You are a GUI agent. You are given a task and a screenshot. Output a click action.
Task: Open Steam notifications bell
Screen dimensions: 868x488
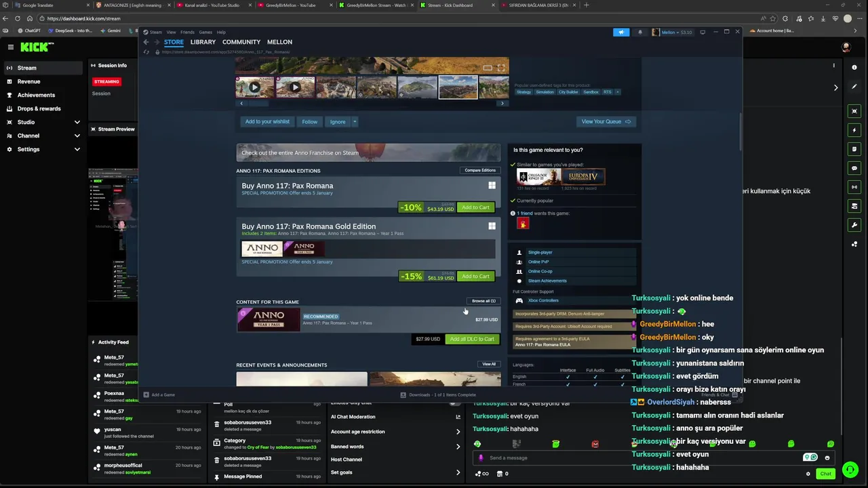[x=639, y=32]
